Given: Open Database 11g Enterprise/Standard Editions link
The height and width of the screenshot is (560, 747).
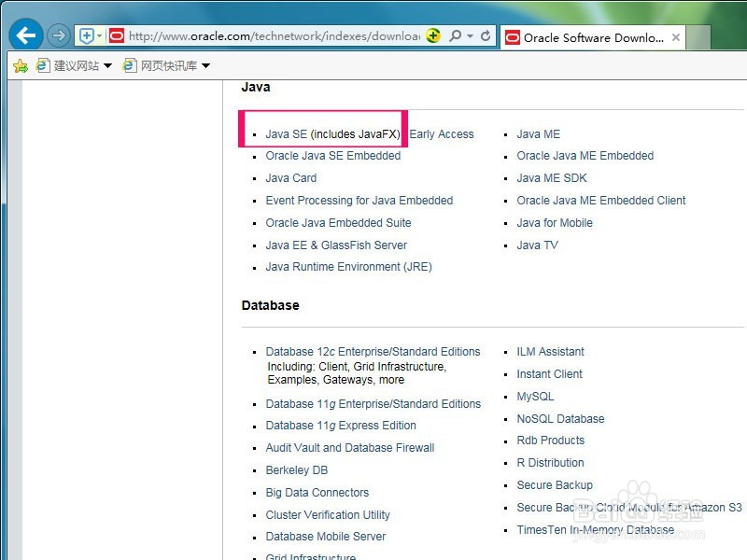Looking at the screenshot, I should pos(373,404).
